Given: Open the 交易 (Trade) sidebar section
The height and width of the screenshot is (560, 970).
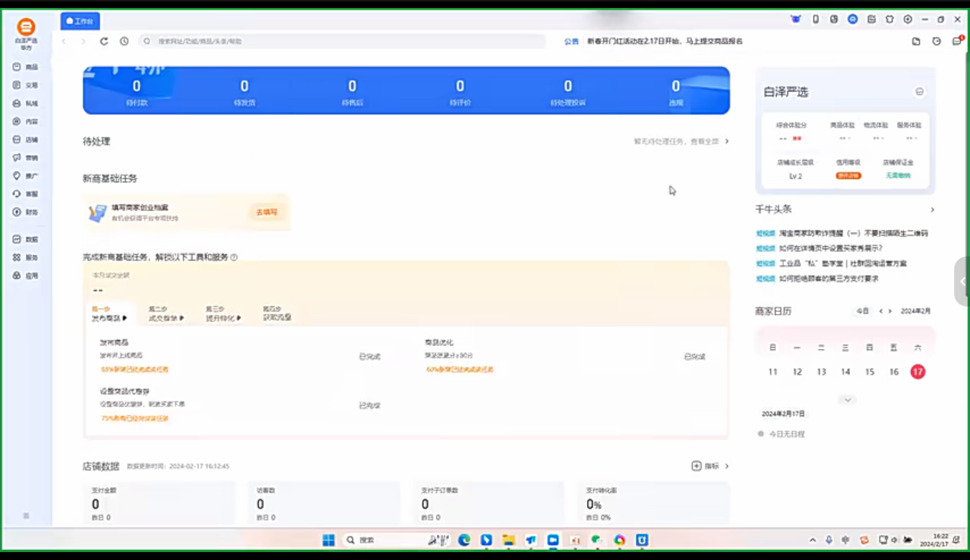Looking at the screenshot, I should tap(25, 85).
